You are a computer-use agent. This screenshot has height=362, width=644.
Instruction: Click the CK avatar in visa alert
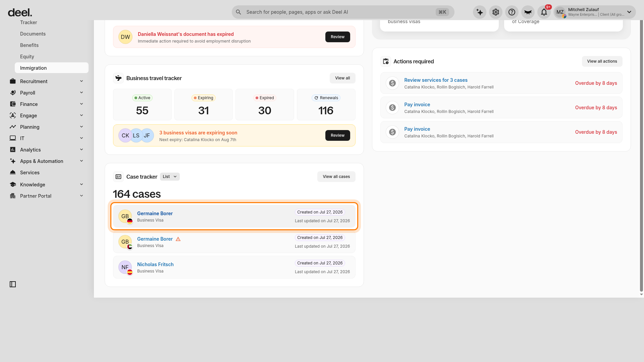coord(125,135)
